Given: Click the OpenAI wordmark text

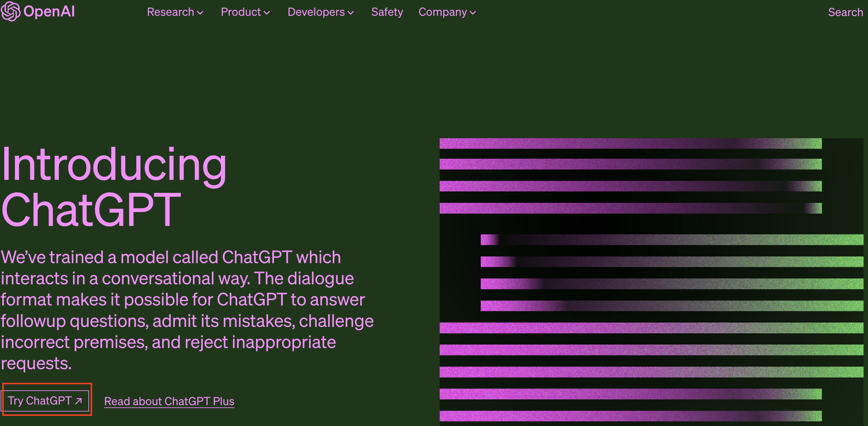Looking at the screenshot, I should [x=49, y=12].
